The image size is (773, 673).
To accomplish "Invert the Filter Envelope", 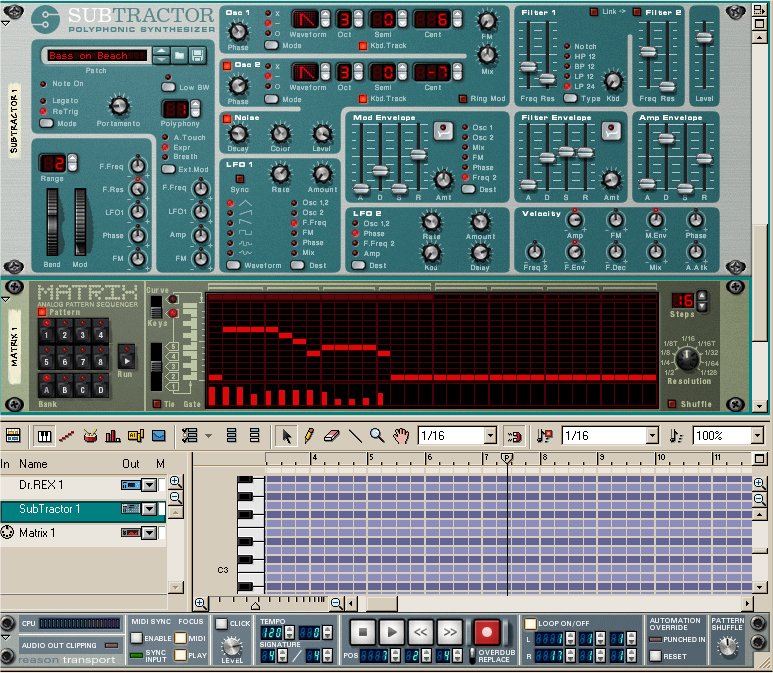I will (x=611, y=131).
